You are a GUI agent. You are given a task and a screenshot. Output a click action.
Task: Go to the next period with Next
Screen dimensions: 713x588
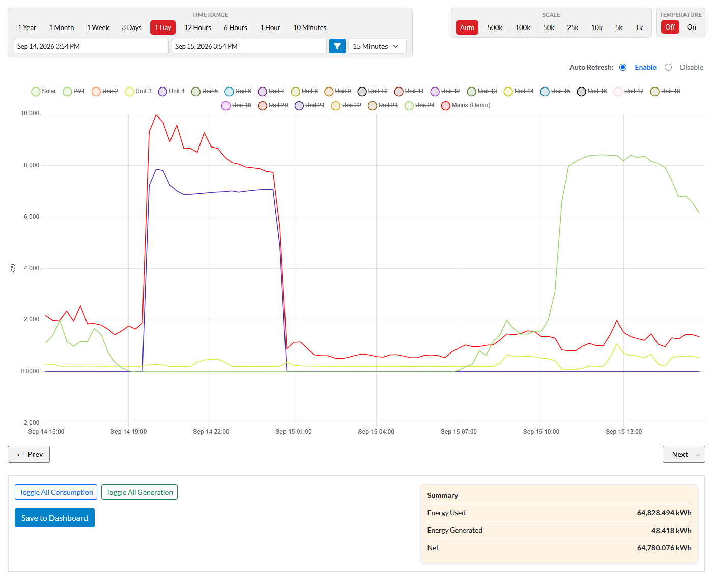pyautogui.click(x=684, y=454)
